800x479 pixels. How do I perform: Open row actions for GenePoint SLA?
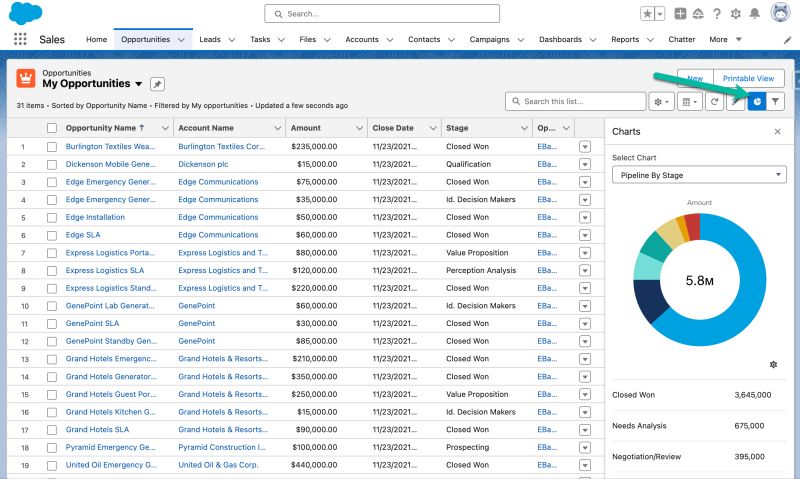point(585,323)
